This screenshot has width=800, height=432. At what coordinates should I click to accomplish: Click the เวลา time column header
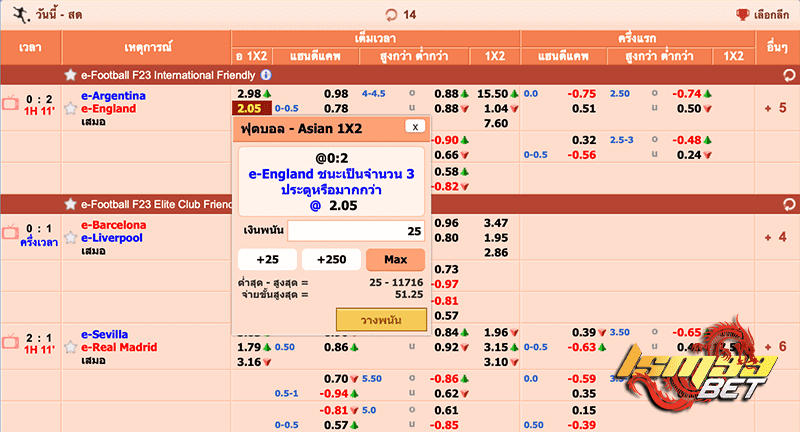click(x=31, y=47)
